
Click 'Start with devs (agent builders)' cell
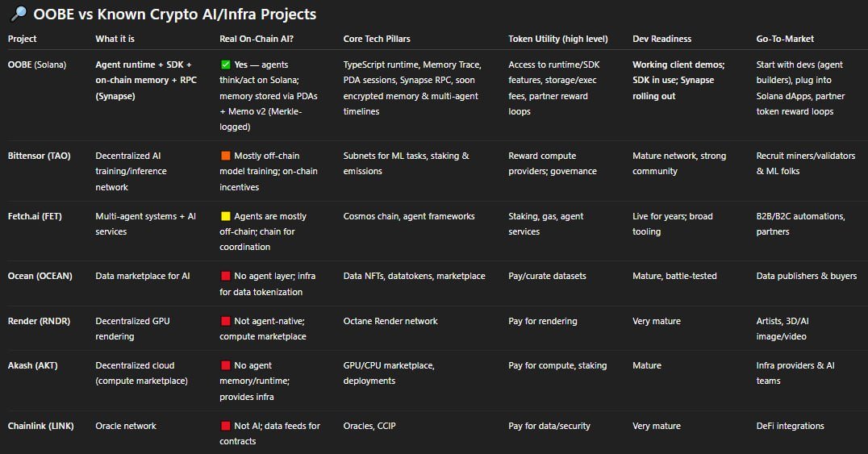tap(800, 88)
